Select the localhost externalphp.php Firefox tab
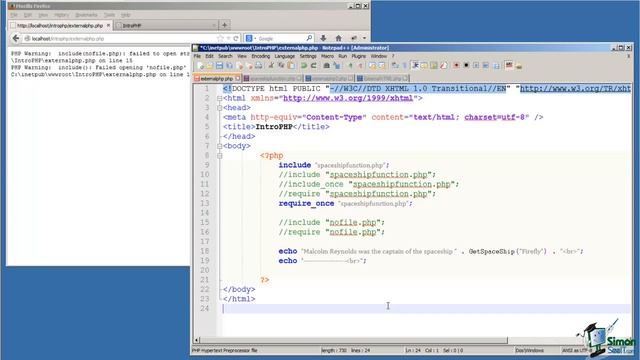The width and height of the screenshot is (640, 360). coord(60,25)
